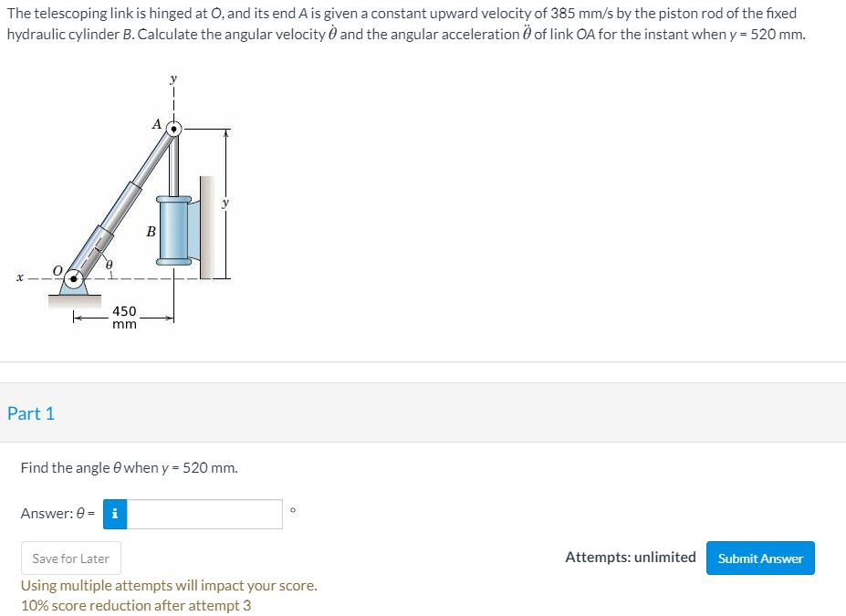Click the roller at point A in the figure
The height and width of the screenshot is (616, 846).
173,129
